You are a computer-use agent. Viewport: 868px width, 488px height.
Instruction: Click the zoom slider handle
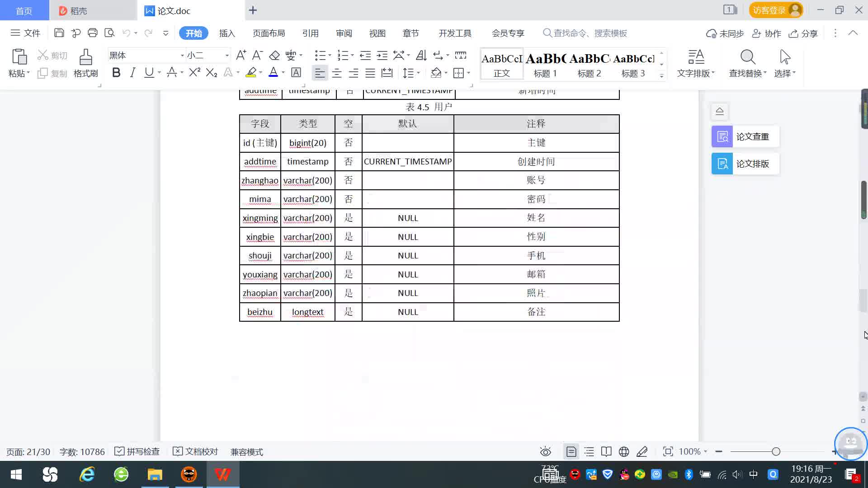point(776,451)
